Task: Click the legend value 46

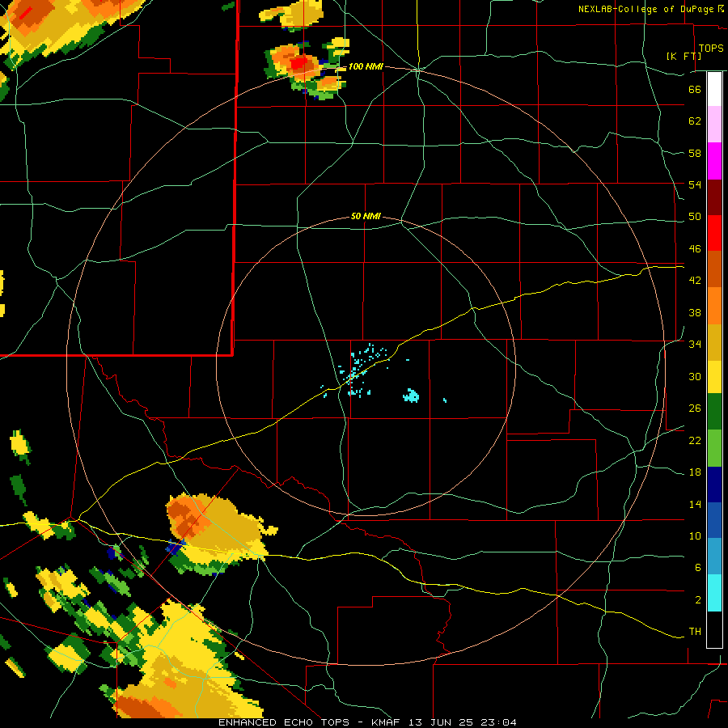Action: click(695, 249)
